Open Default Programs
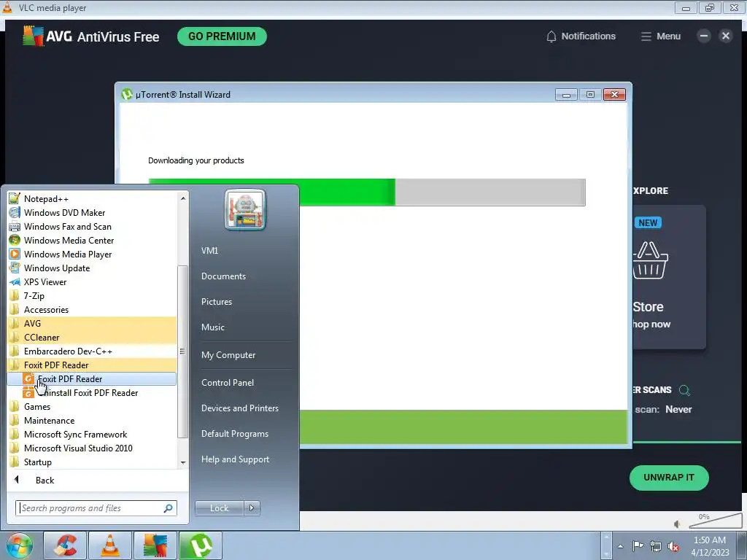The width and height of the screenshot is (747, 560). 234,434
